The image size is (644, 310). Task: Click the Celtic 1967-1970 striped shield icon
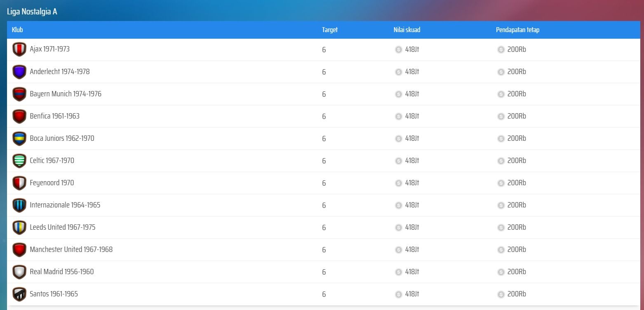[x=19, y=161]
